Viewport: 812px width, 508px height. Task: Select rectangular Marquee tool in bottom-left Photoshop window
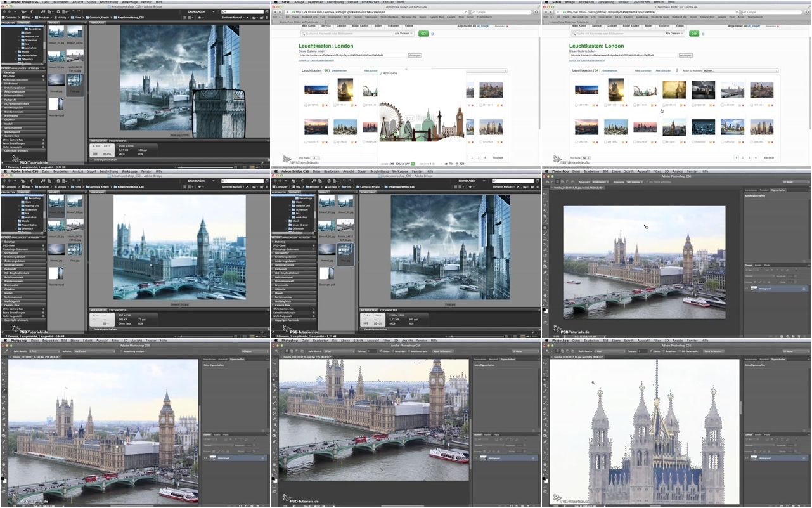coord(4,369)
